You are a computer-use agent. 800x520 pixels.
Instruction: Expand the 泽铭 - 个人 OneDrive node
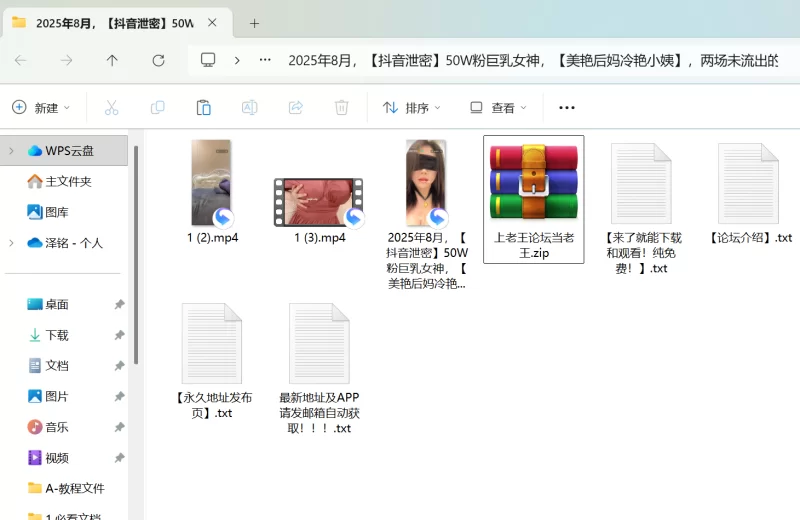tap(11, 243)
